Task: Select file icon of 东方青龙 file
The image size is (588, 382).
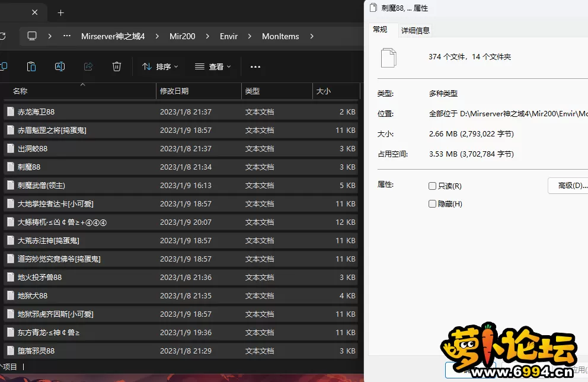Action: tap(11, 332)
